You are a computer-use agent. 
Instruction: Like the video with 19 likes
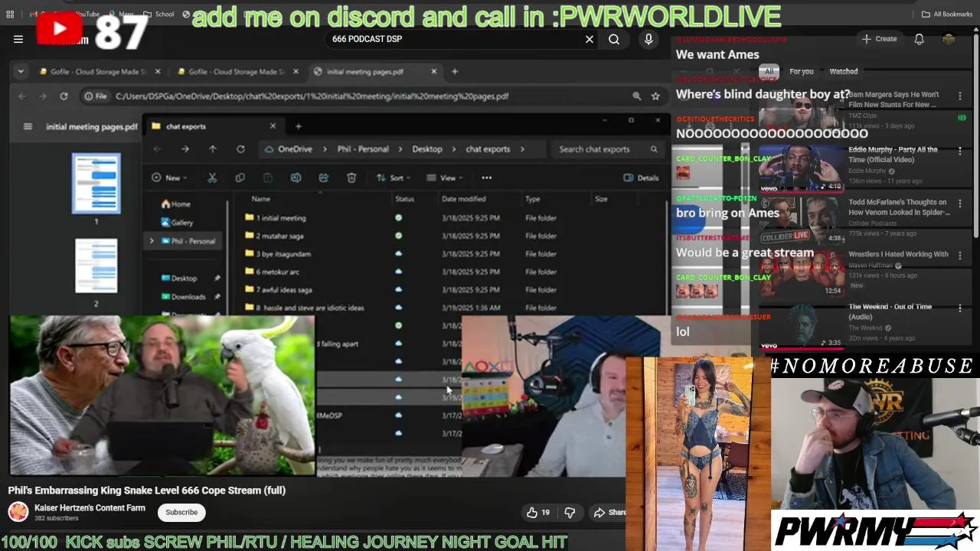(538, 513)
